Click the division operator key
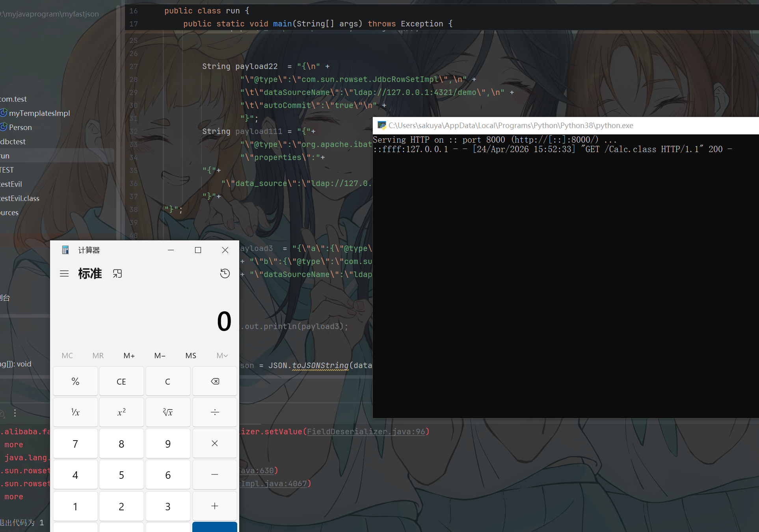The width and height of the screenshot is (759, 532). click(215, 412)
